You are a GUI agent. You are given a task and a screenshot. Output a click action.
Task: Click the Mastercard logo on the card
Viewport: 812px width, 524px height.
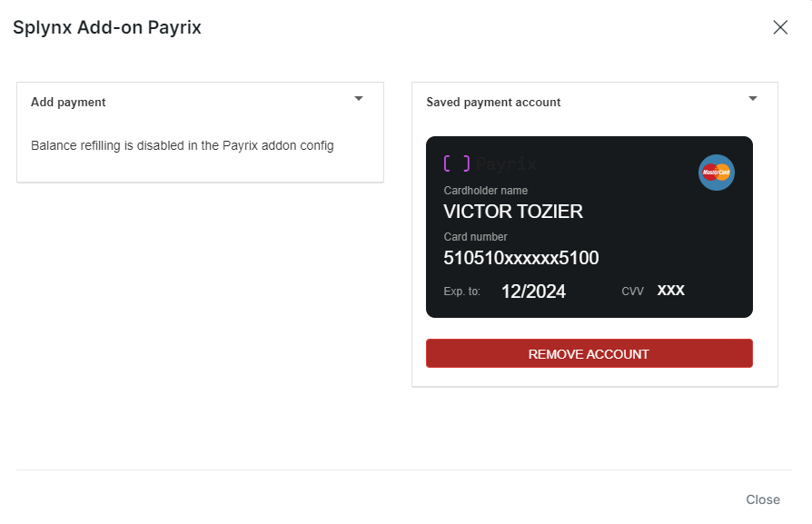point(716,173)
